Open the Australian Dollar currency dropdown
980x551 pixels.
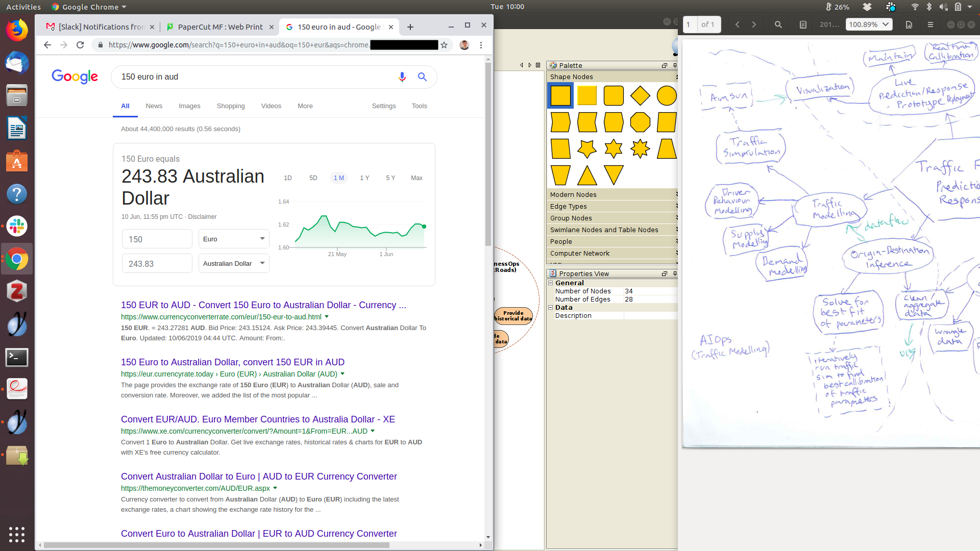(x=234, y=263)
